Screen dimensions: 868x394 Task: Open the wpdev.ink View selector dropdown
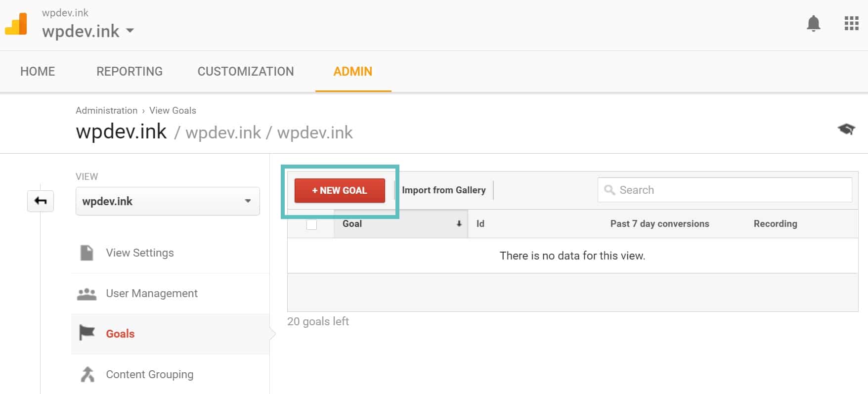[x=168, y=201]
